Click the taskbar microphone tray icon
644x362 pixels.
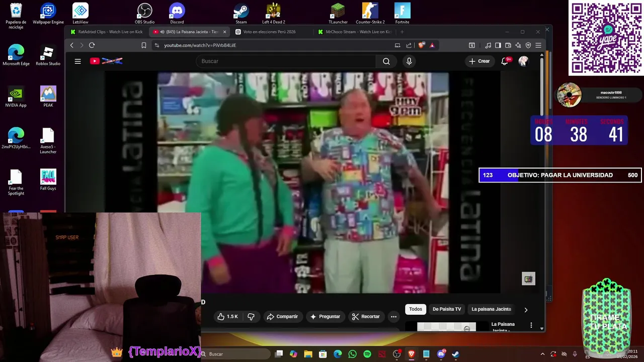click(575, 354)
